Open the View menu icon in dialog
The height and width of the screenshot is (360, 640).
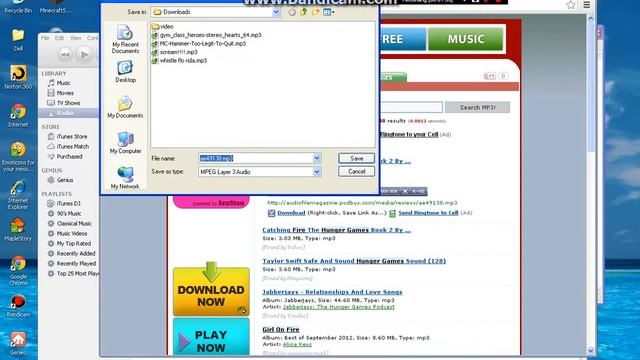tap(329, 12)
